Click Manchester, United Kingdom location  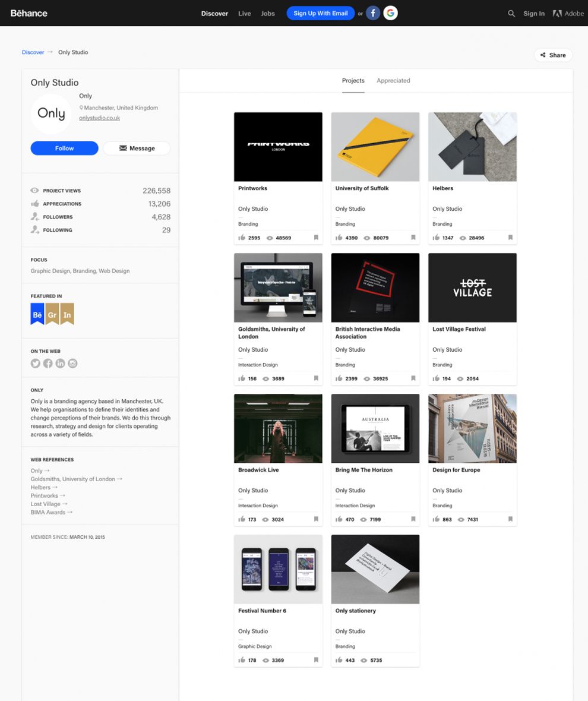coord(118,108)
